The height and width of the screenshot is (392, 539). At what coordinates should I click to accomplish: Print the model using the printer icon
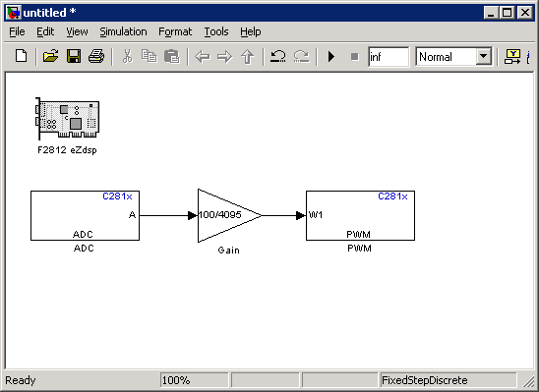click(x=96, y=56)
